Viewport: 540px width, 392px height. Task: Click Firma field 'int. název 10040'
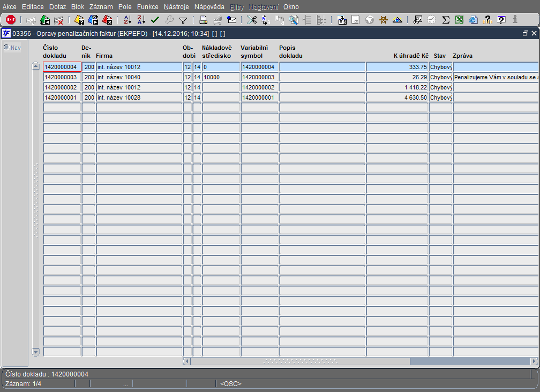point(139,77)
